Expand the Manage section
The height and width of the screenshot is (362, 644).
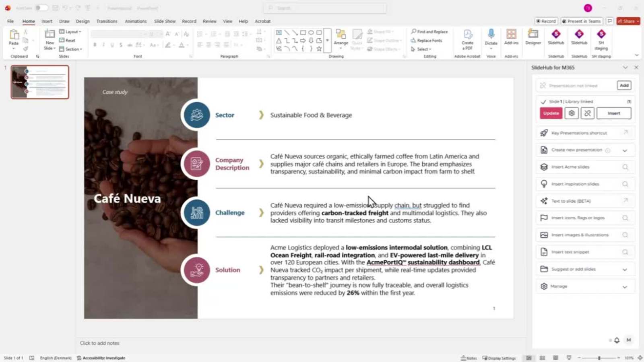pos(625,287)
